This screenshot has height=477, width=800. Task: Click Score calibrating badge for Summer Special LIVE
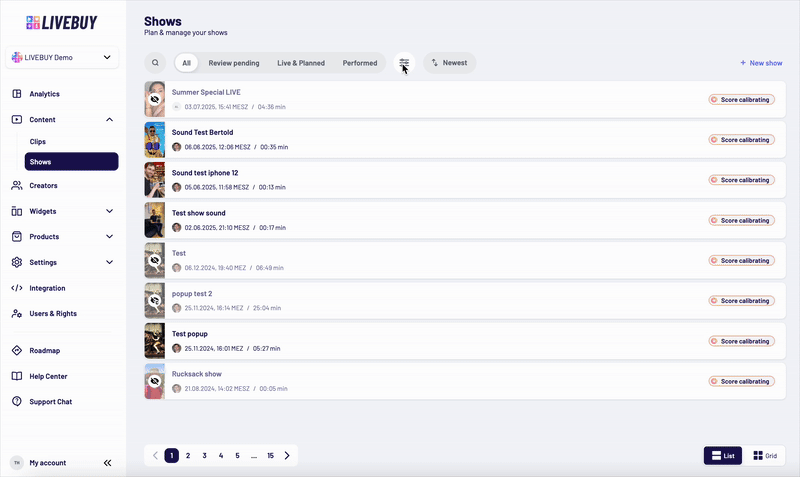coord(741,99)
